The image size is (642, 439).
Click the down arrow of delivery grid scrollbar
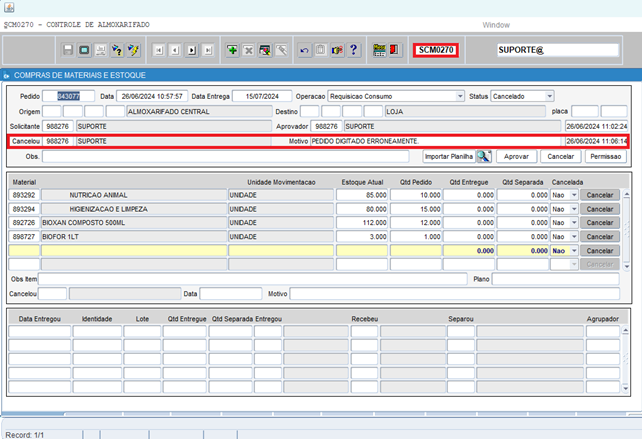point(625,388)
